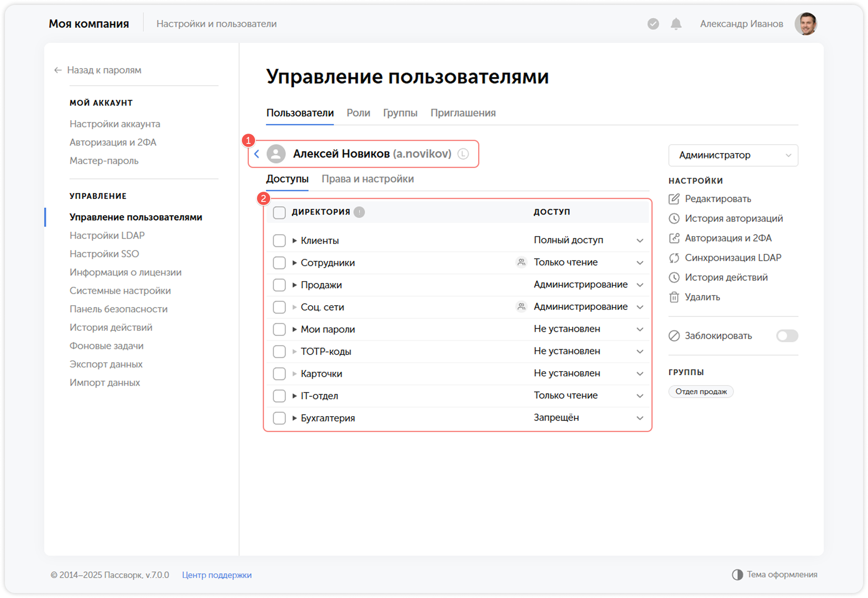The image size is (868, 598).
Task: Click the clock icon for История действий setting
Action: [x=674, y=278]
